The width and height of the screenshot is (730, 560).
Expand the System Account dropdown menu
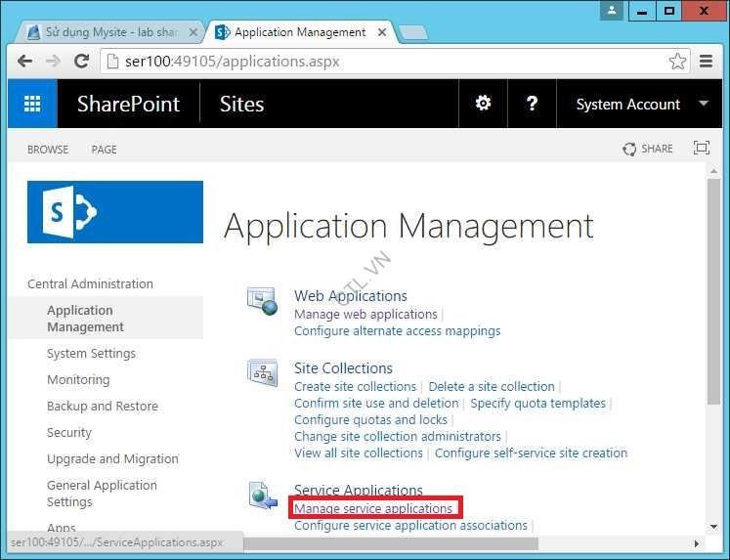click(704, 104)
